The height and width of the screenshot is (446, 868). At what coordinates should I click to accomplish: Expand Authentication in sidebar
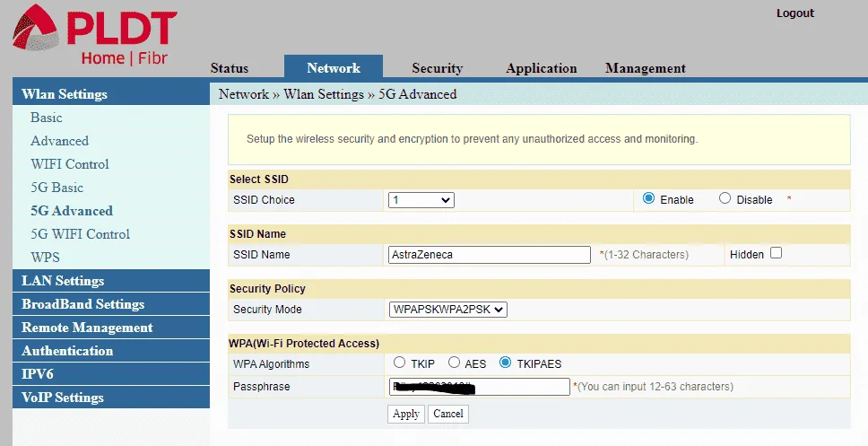click(111, 350)
